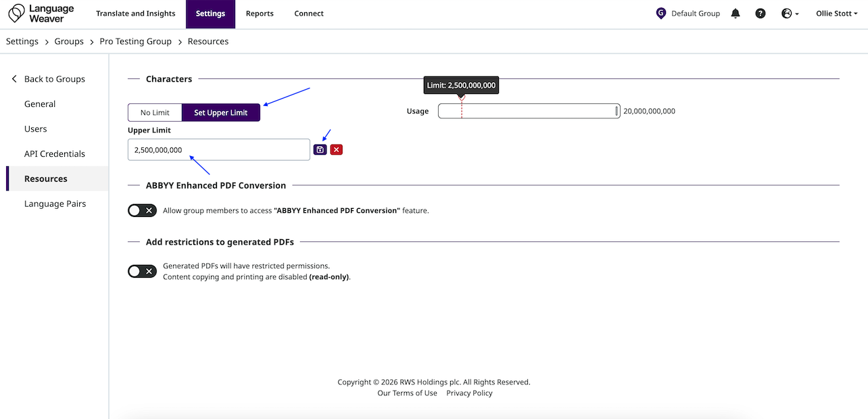Click the character Usage bar
This screenshot has width=868, height=419.
click(x=529, y=112)
